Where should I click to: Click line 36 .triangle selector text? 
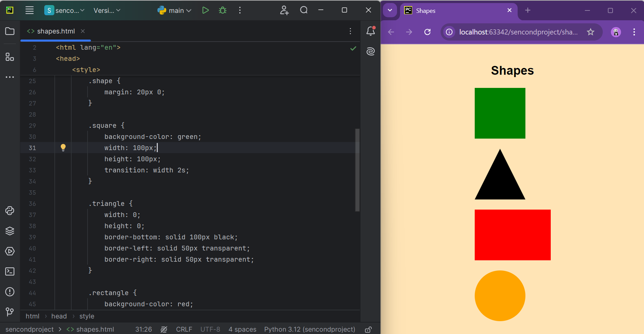(110, 204)
